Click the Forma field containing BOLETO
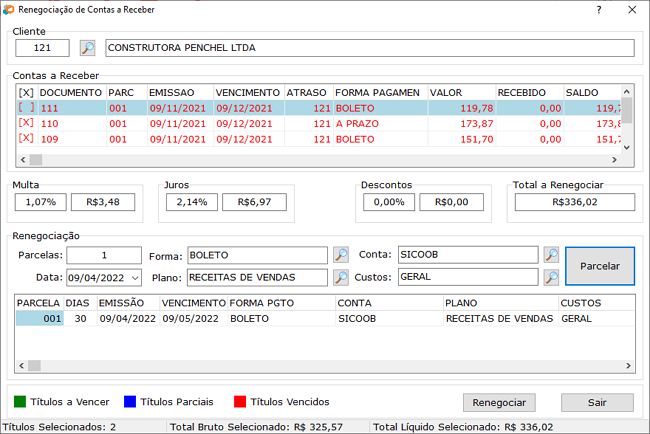Image resolution: width=650 pixels, height=434 pixels. tap(257, 255)
